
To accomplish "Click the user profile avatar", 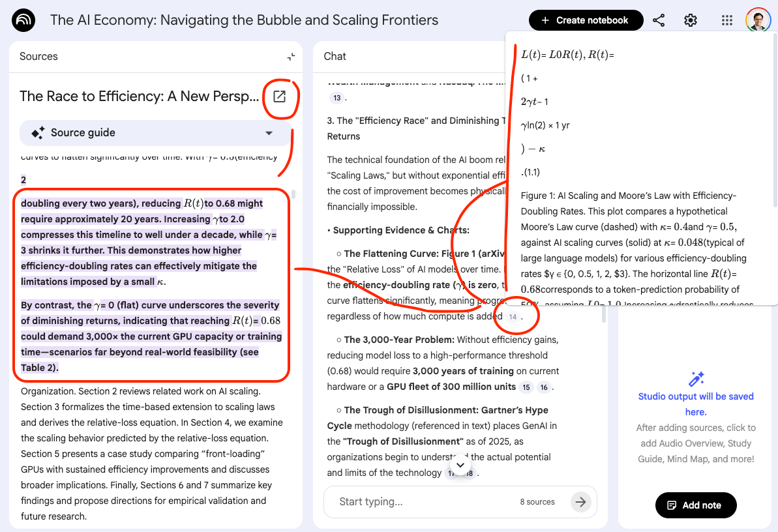I will point(758,20).
